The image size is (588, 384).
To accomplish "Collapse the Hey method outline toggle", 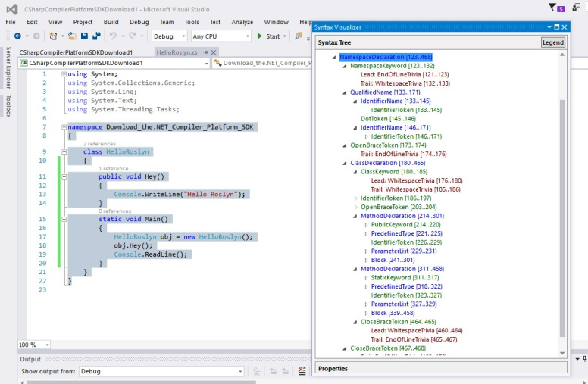I will (x=62, y=176).
